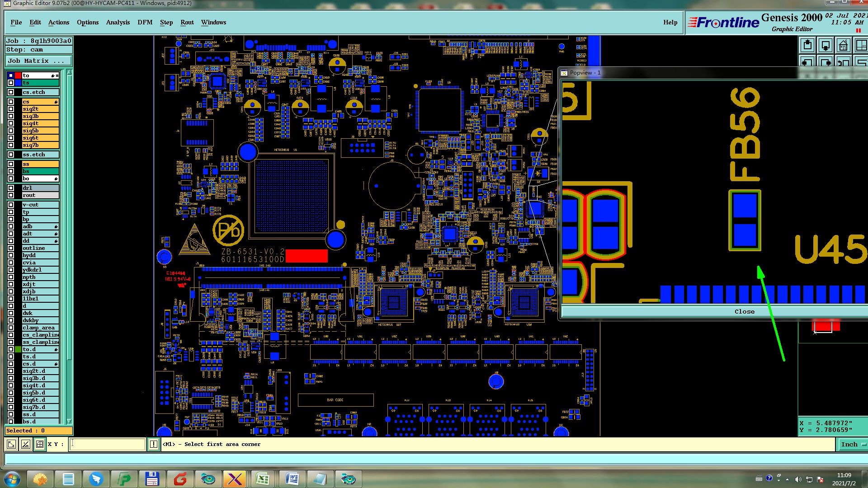The image size is (868, 488).
Task: Click the red color swatch of layer to
Action: pyautogui.click(x=18, y=75)
